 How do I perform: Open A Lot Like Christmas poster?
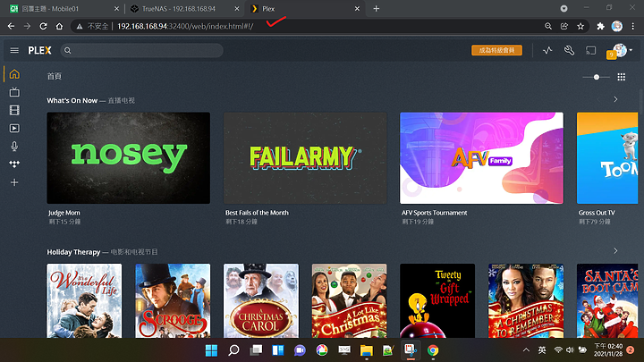click(x=349, y=301)
